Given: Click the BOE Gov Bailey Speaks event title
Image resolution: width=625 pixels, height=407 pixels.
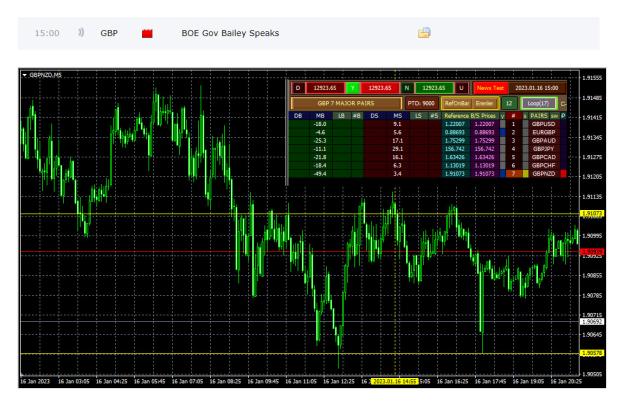Looking at the screenshot, I should point(230,33).
